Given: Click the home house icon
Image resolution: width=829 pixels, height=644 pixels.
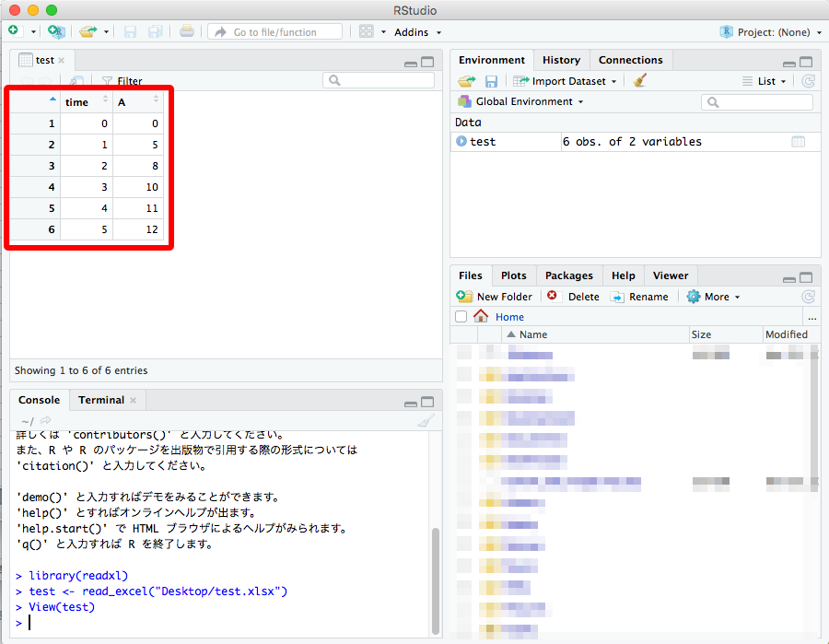Looking at the screenshot, I should coord(481,316).
